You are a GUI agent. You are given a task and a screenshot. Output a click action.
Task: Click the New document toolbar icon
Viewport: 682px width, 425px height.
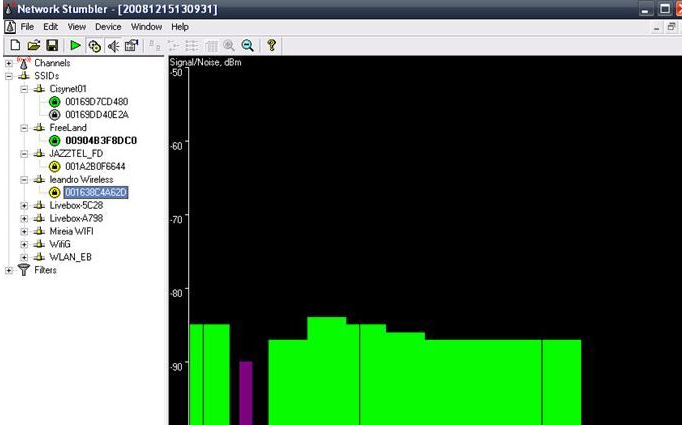pyautogui.click(x=15, y=45)
